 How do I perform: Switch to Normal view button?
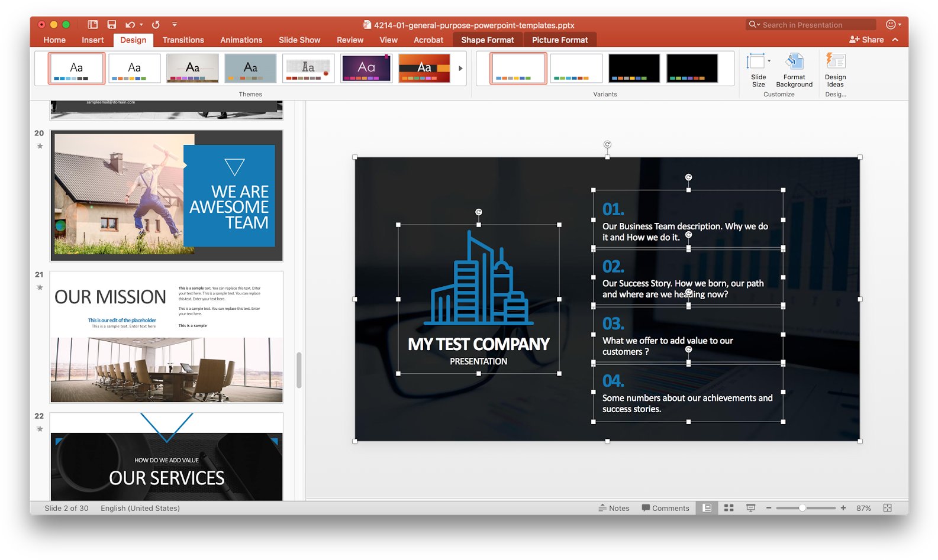coord(707,508)
